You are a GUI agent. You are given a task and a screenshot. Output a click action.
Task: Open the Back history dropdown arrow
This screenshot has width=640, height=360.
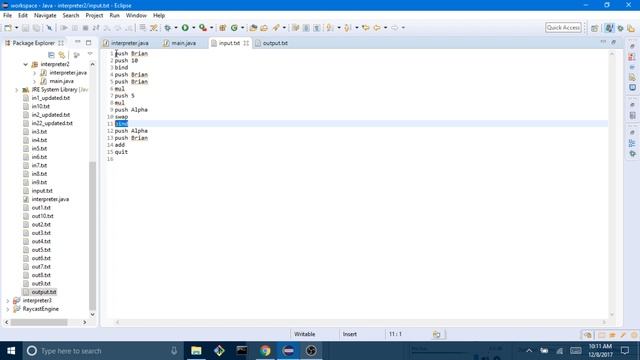[385, 28]
